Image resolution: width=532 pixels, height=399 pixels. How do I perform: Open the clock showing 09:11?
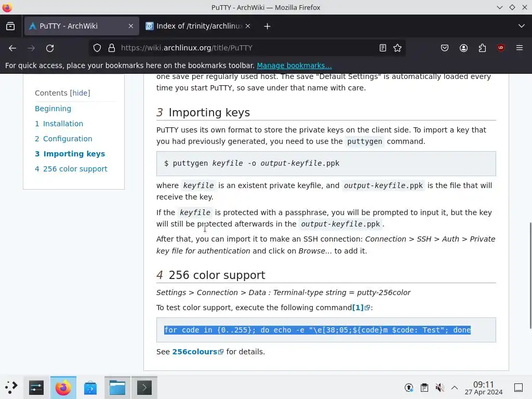pyautogui.click(x=484, y=388)
